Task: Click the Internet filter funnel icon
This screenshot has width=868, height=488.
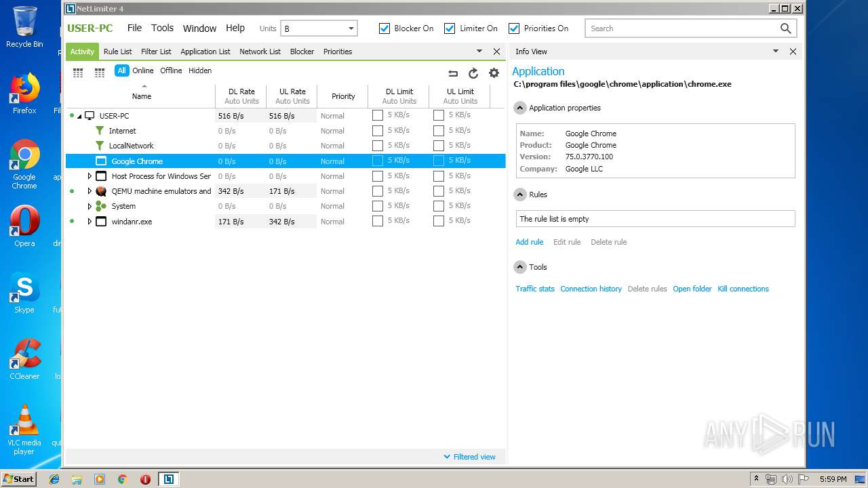Action: (100, 131)
